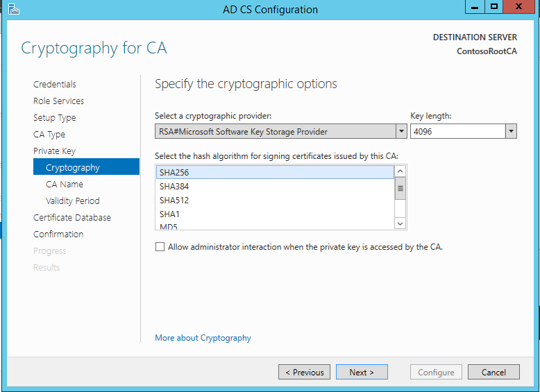
Task: Maximize the AD CS Configuration window
Action: pyautogui.click(x=494, y=7)
